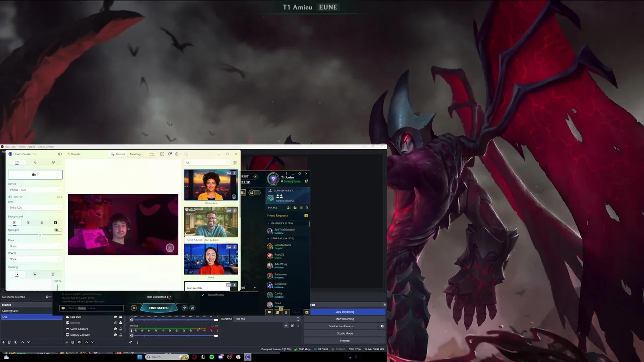
Task: Select friend Root02
Action: click(x=288, y=256)
